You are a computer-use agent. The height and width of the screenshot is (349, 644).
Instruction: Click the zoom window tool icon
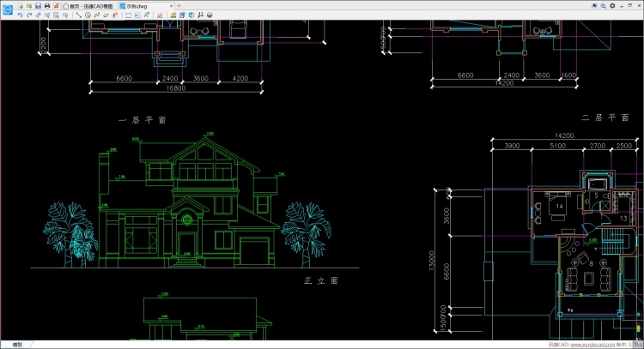coord(47,15)
